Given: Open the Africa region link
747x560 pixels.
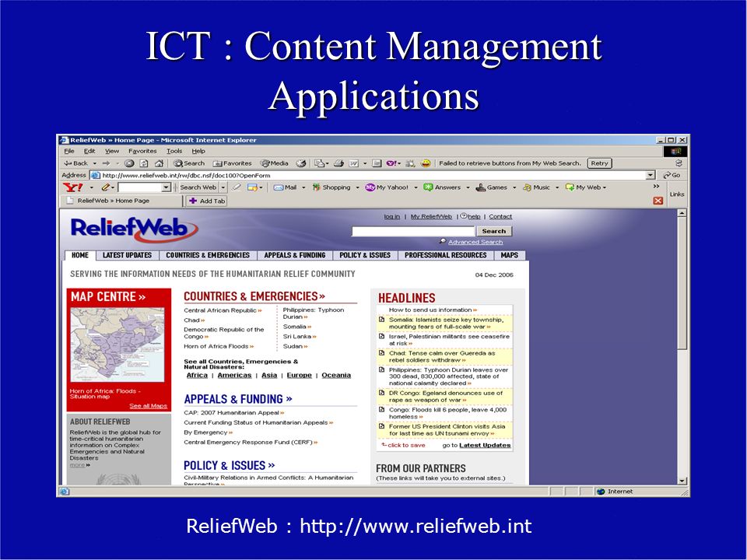Looking at the screenshot, I should pos(197,375).
